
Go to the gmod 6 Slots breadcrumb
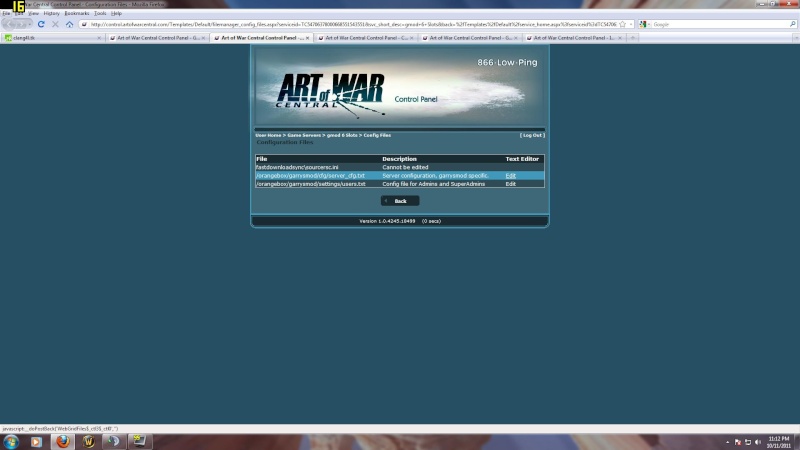pos(342,135)
